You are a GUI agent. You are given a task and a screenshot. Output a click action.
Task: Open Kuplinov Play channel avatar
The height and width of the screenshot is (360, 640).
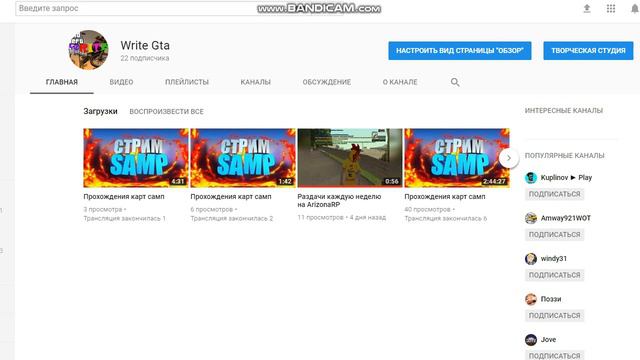click(x=531, y=178)
